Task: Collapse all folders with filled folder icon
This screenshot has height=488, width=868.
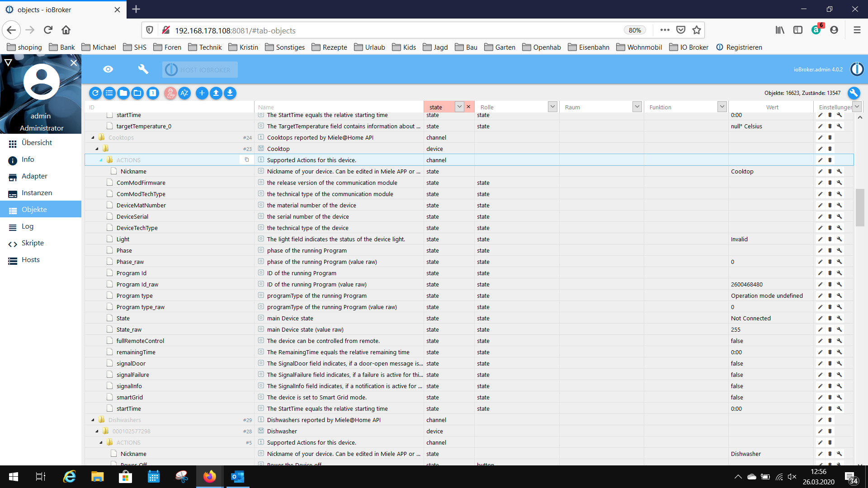Action: (x=123, y=93)
